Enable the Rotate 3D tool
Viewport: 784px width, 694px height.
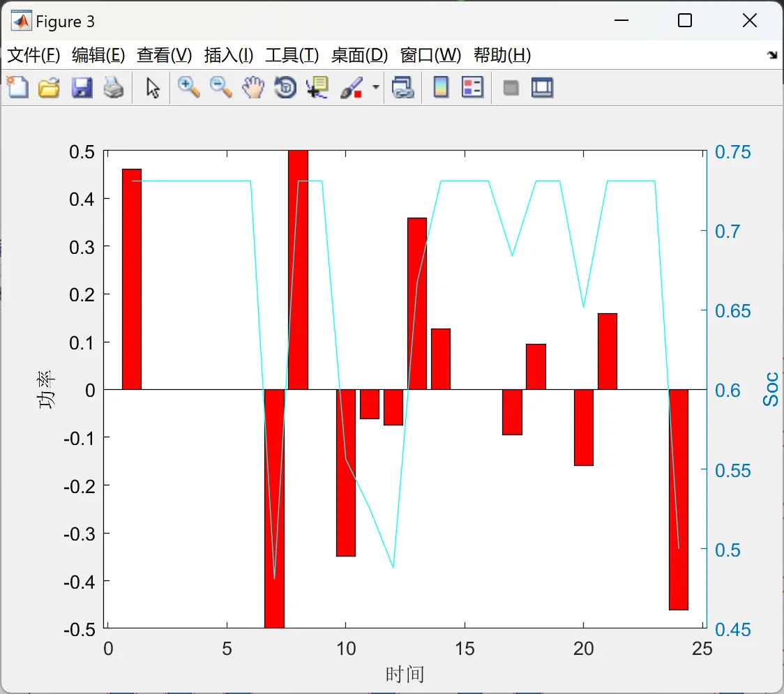(285, 87)
